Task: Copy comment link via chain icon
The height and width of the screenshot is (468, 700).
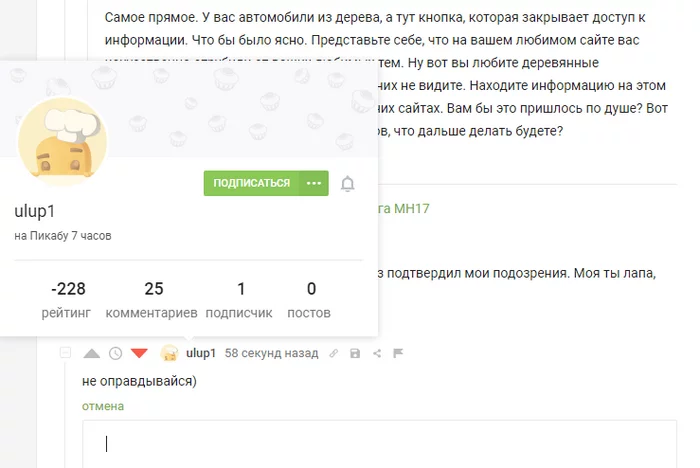Action: (333, 354)
